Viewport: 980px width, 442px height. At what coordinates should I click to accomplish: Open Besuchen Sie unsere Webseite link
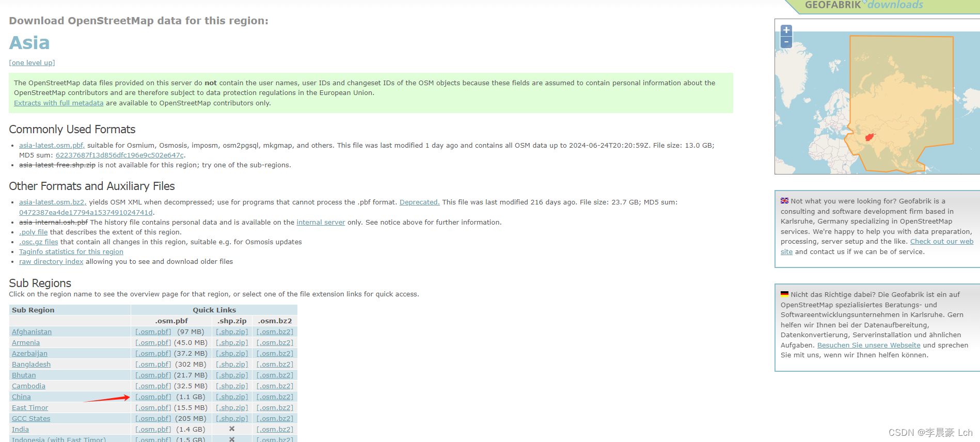click(868, 345)
